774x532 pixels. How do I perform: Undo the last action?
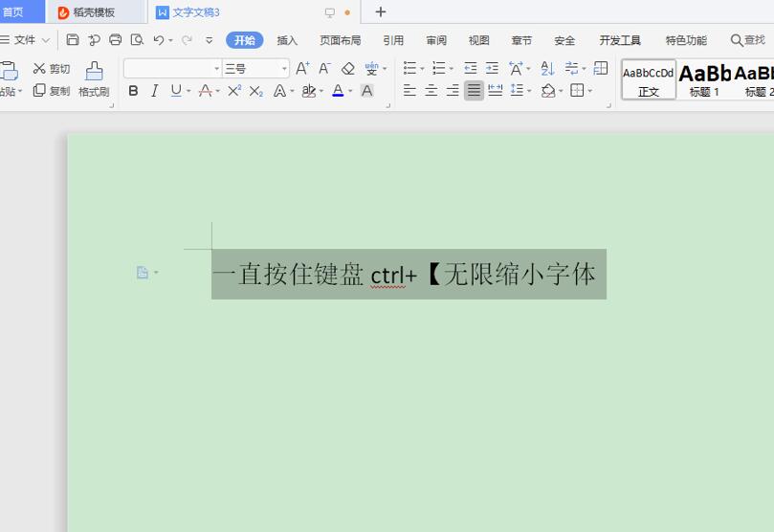pos(159,40)
